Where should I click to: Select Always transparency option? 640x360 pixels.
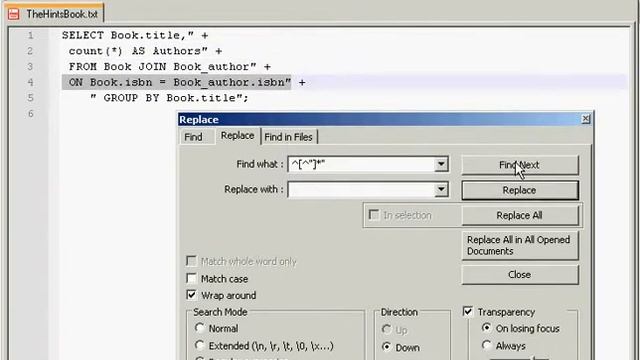point(487,346)
